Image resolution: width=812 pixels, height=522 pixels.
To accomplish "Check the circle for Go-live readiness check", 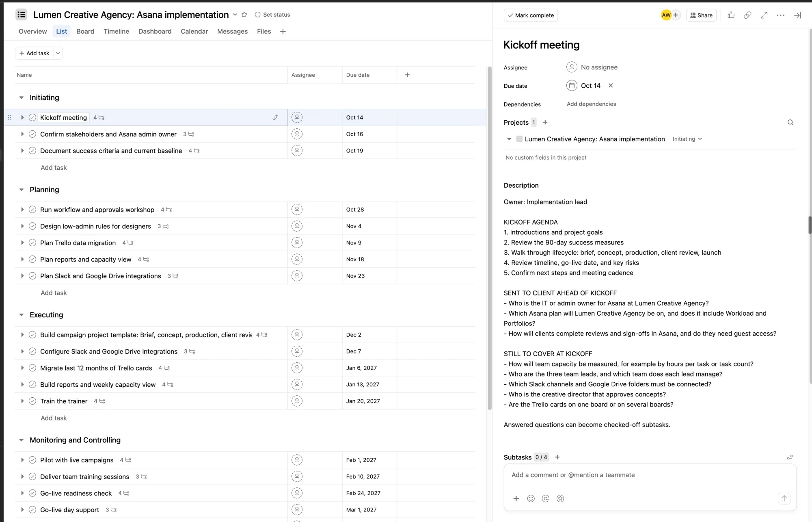I will coord(32,493).
